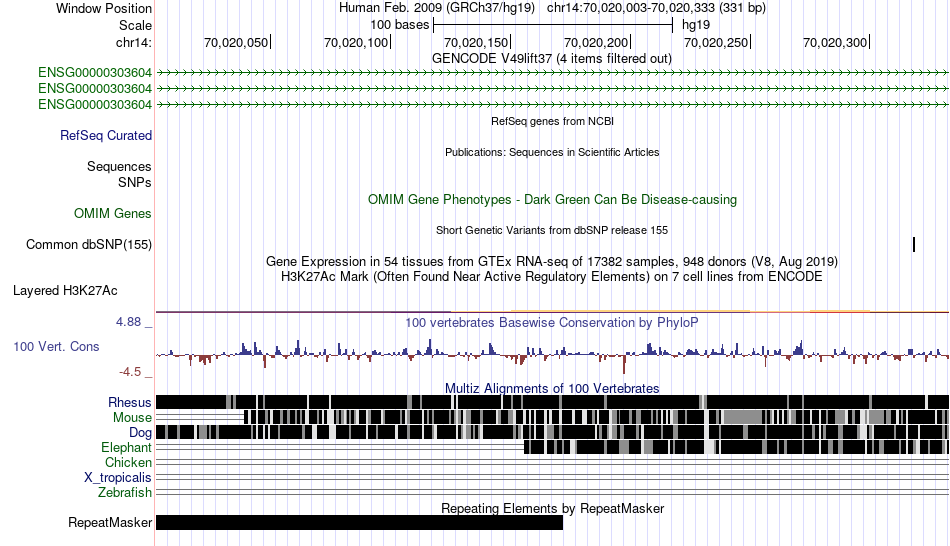Click the RefSeq genes from NCBI title
Image resolution: width=950 pixels, height=546 pixels.
[x=552, y=121]
